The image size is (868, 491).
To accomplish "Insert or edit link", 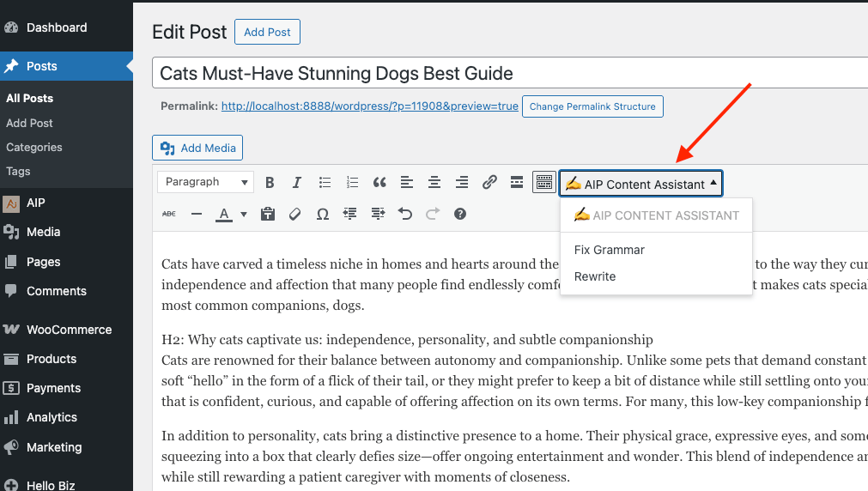I will point(489,182).
